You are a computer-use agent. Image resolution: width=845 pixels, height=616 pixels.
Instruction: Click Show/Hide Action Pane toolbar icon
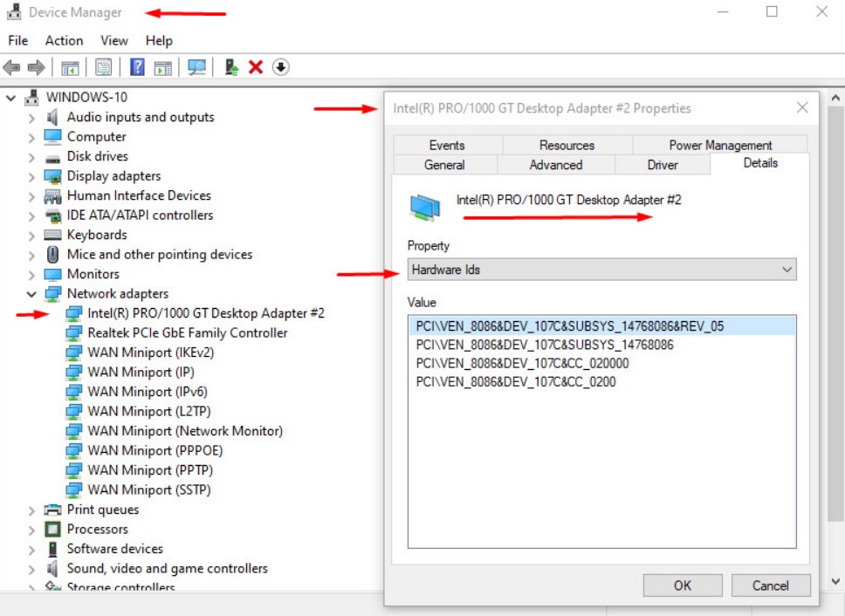(x=162, y=67)
